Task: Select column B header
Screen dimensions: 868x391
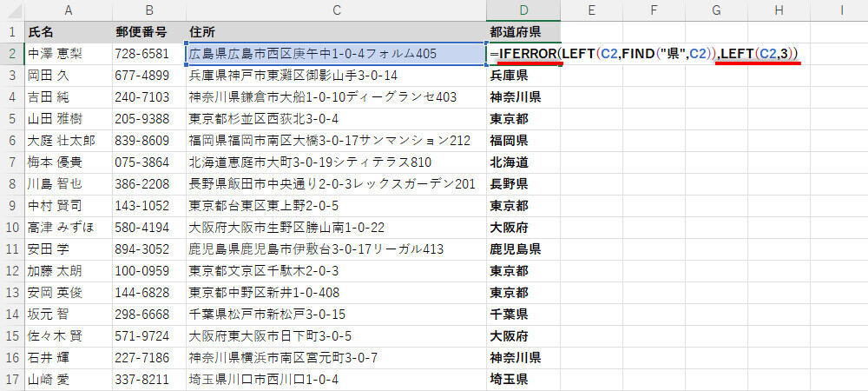Action: point(149,10)
